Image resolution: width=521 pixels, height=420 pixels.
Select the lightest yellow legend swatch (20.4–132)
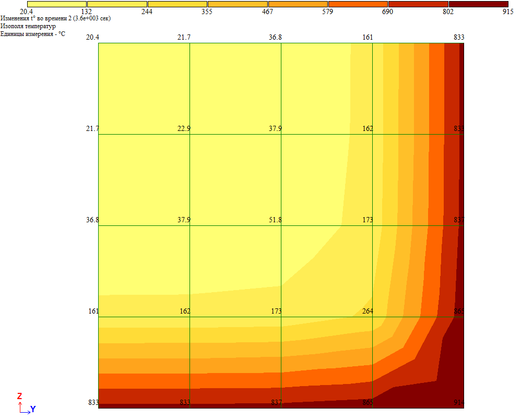point(56,4)
